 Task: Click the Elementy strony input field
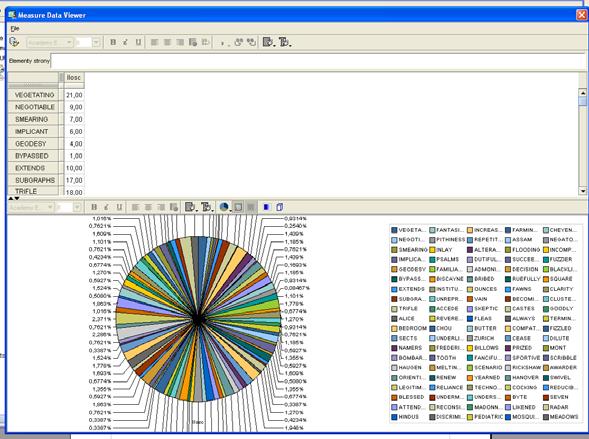point(318,61)
